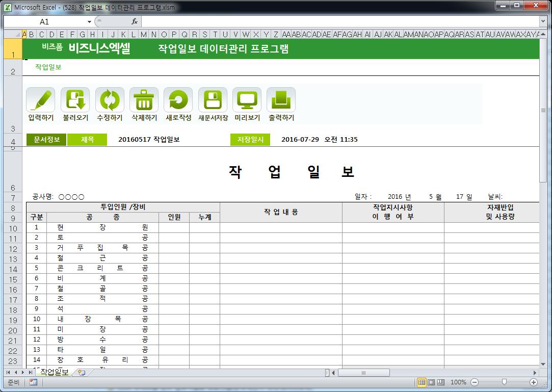Click the 출력하기 printer icon
This screenshot has width=552, height=392.
point(281,100)
